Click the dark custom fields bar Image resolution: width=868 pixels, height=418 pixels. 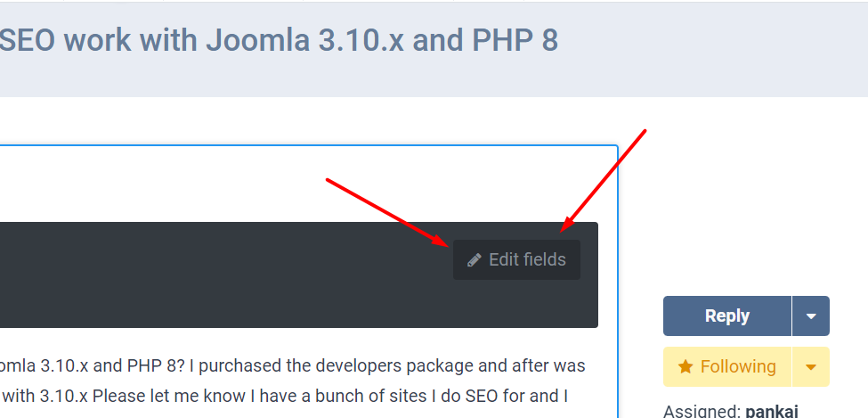(x=223, y=275)
